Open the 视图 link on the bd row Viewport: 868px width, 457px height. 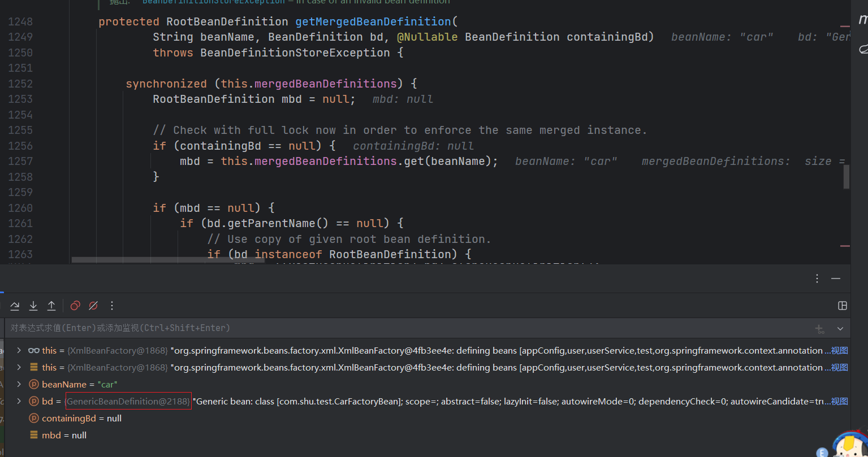(840, 401)
